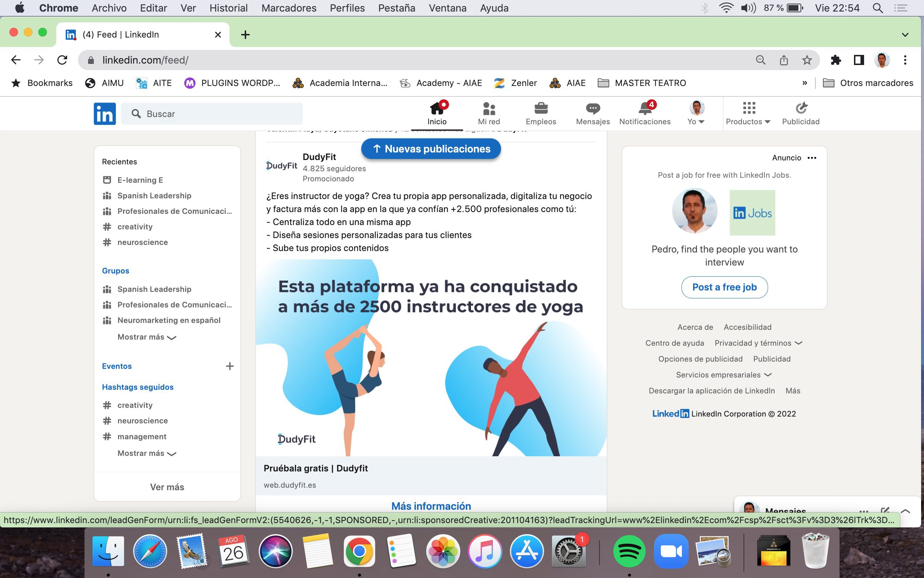Open the Chrome extensions puzzle icon
924x578 pixels.
coord(836,60)
